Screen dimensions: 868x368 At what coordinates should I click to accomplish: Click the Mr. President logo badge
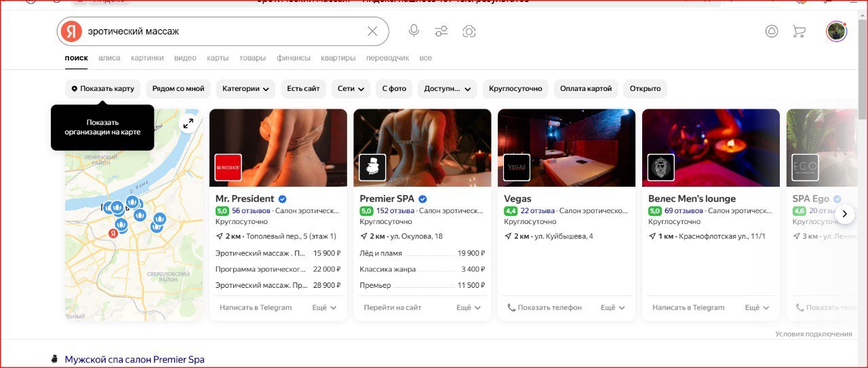pyautogui.click(x=228, y=167)
